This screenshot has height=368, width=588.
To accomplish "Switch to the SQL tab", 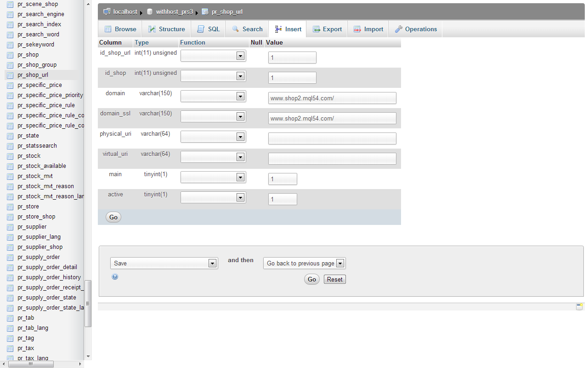I will pyautogui.click(x=208, y=29).
